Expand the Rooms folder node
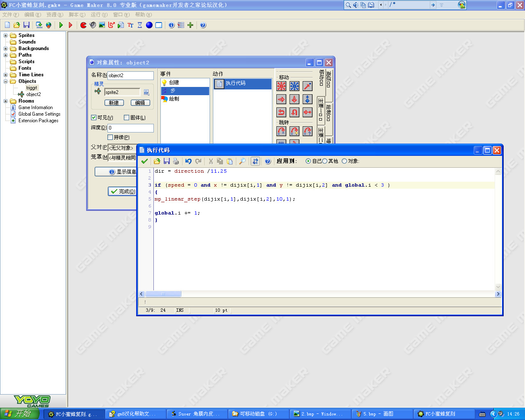Viewport: 525px width, 420px height. point(6,101)
